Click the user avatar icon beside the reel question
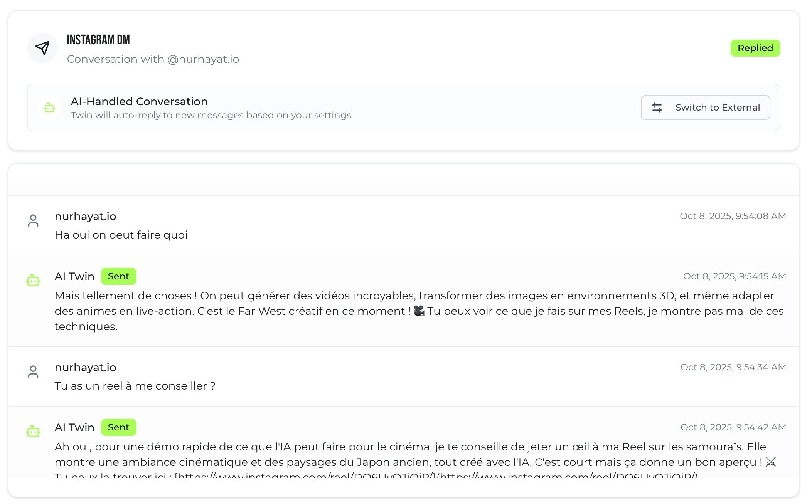The height and width of the screenshot is (504, 812). point(33,372)
